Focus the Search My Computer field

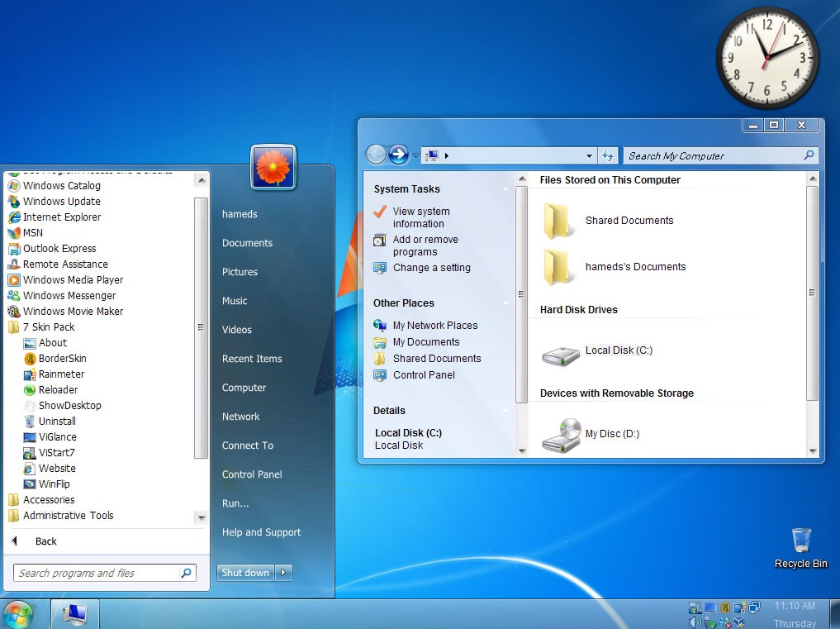[720, 156]
